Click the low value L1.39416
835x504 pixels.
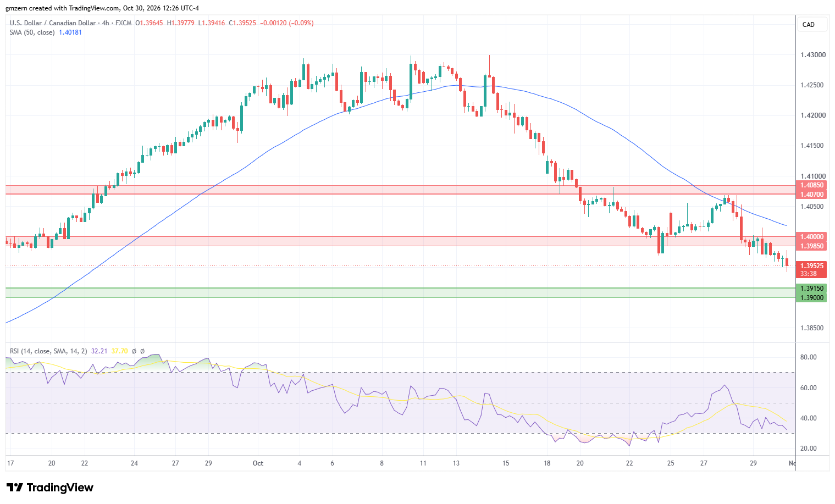pyautogui.click(x=212, y=23)
